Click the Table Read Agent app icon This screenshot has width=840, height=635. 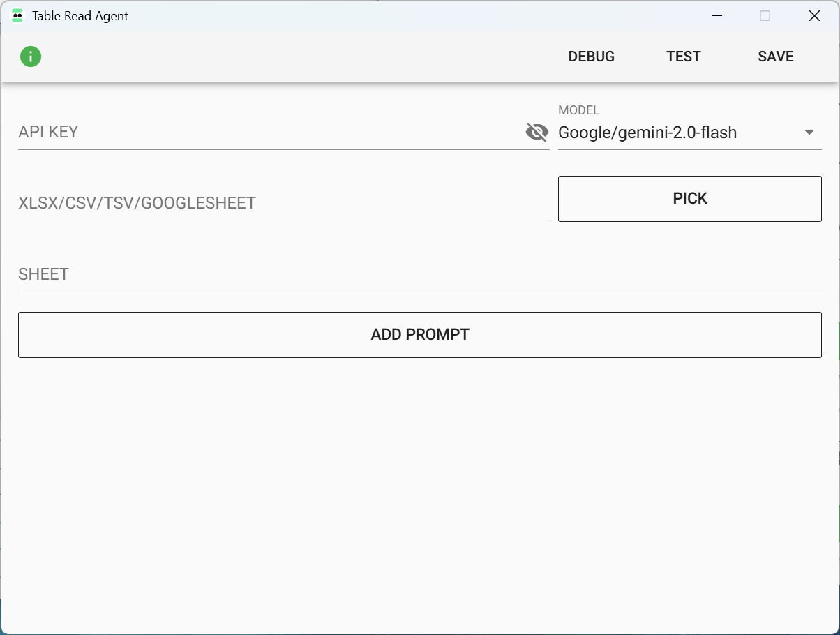tap(17, 16)
